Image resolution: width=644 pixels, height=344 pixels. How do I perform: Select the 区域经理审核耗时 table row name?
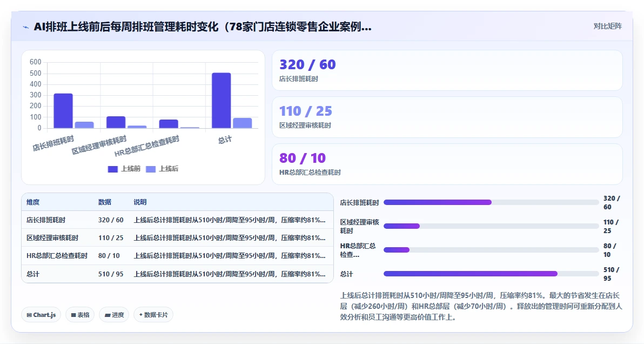(52, 237)
